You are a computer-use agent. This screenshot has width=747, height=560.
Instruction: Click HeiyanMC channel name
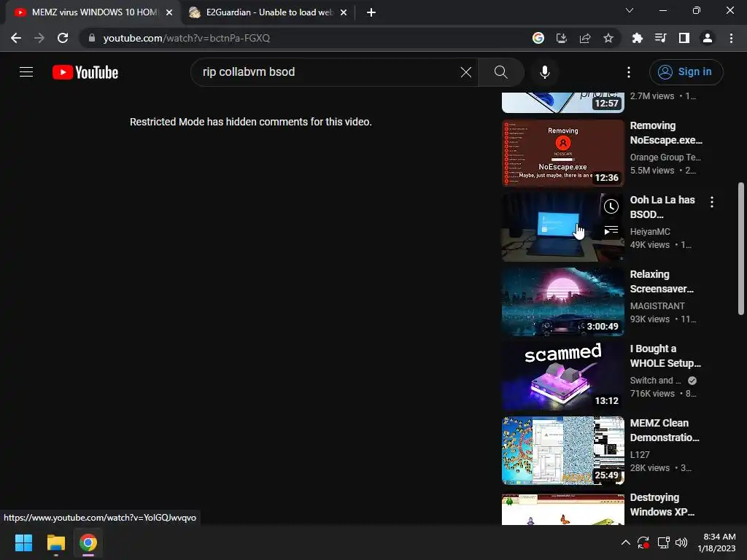650,231
